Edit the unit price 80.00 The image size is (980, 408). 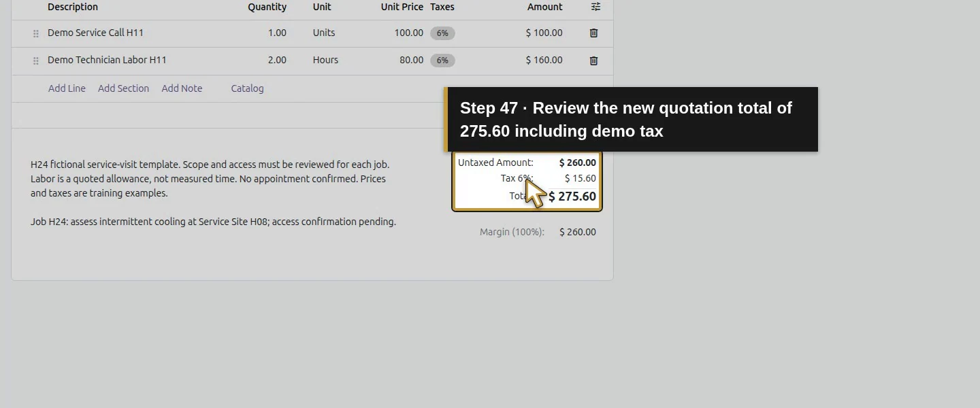point(411,60)
